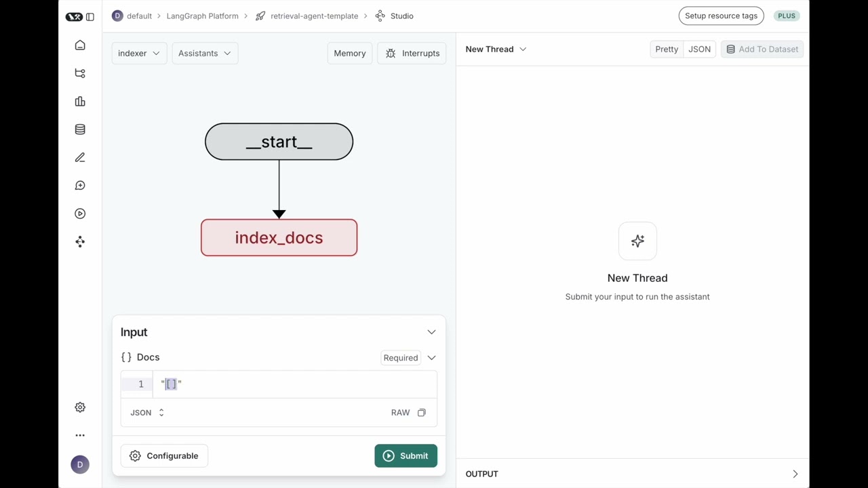Viewport: 868px width, 488px height.
Task: Change the JSON format selector
Action: click(147, 412)
